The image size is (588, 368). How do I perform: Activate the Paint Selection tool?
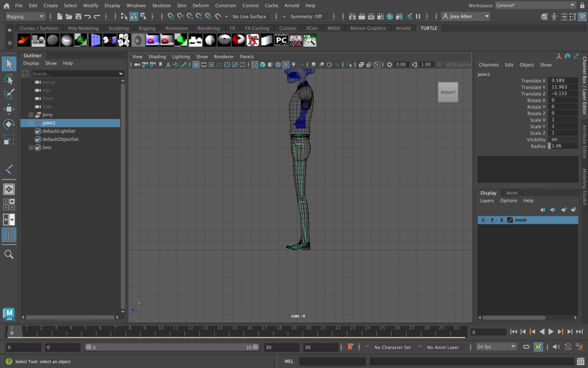point(9,94)
